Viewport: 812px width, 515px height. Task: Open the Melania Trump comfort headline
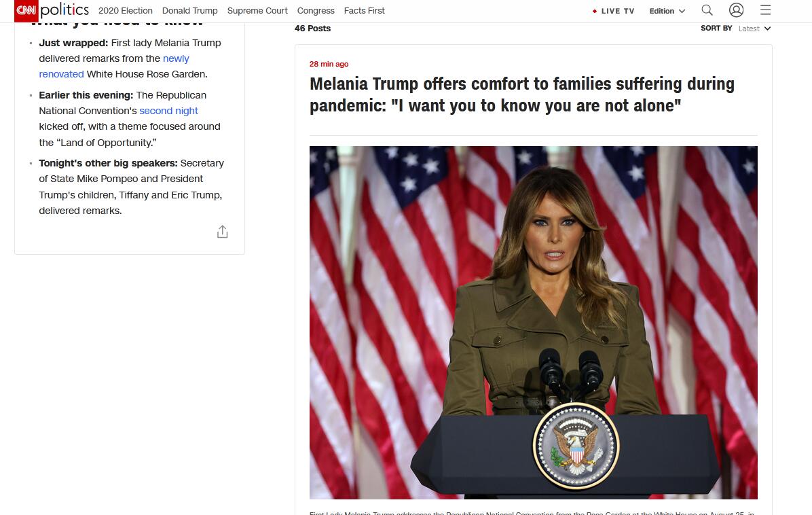coord(522,94)
